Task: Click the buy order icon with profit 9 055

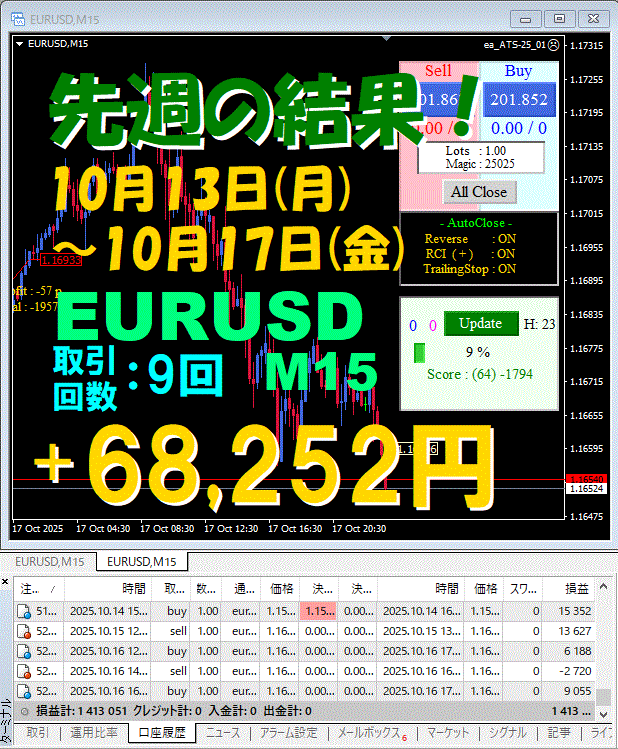Action: (23, 692)
